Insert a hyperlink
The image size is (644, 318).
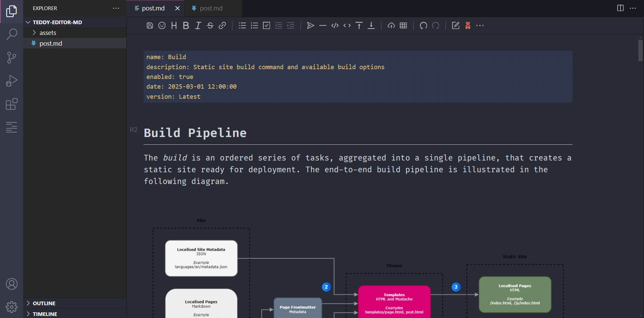pyautogui.click(x=222, y=26)
